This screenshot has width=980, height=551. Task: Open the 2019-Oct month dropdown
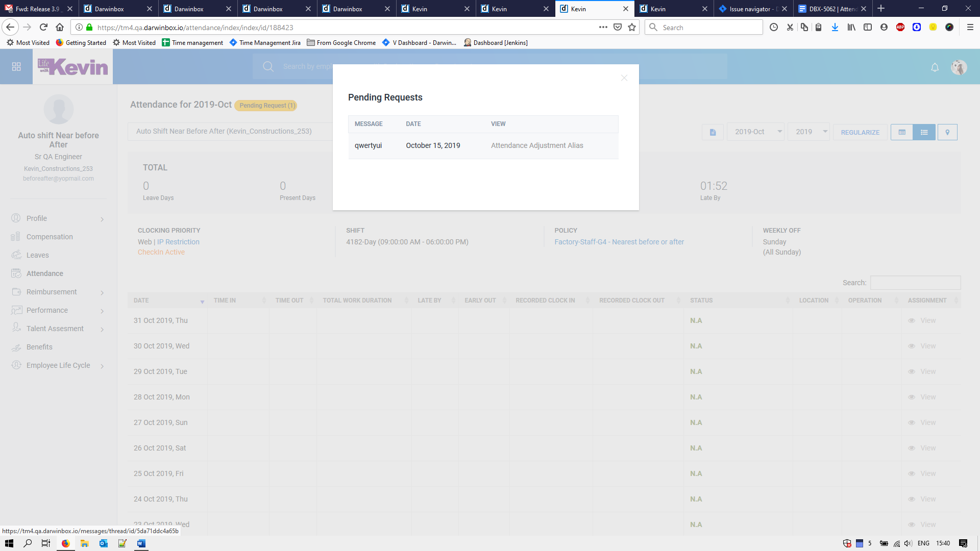[x=755, y=132]
